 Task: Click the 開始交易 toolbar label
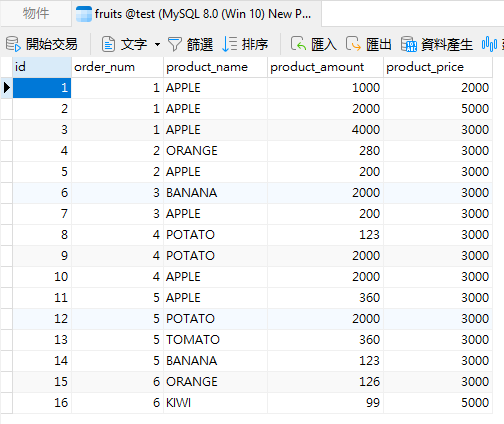point(52,44)
